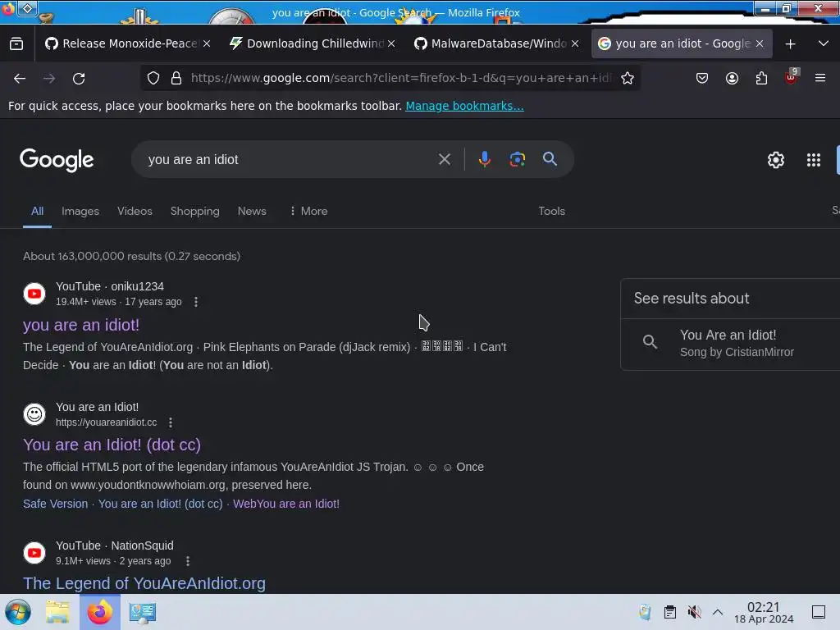
Task: Expand the More search filters
Action: 308,211
